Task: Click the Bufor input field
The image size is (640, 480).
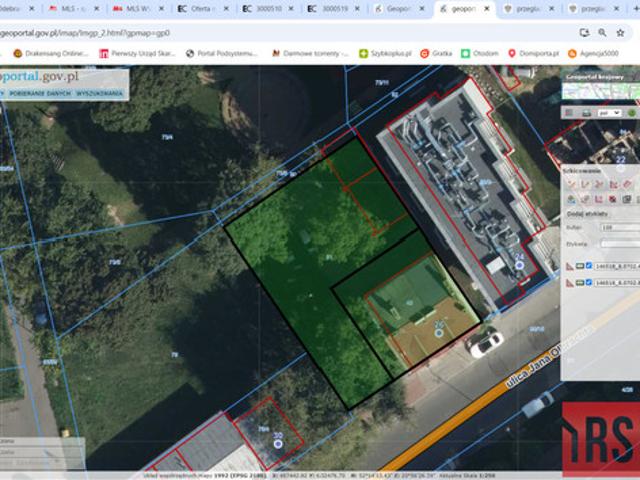Action: pyautogui.click(x=620, y=227)
